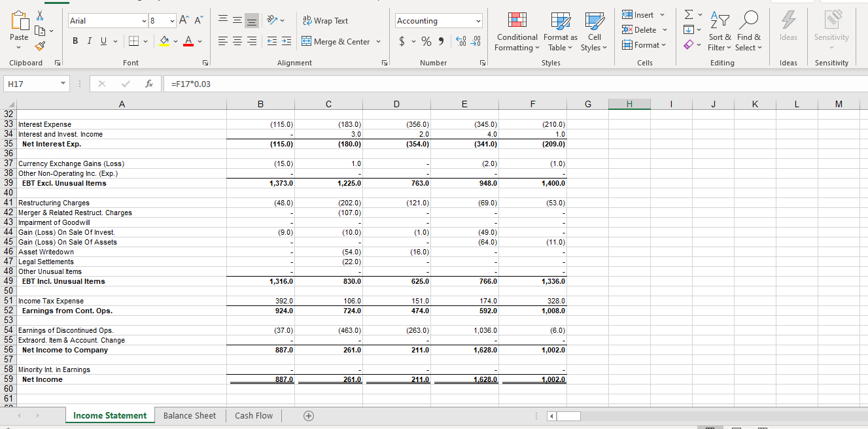Image resolution: width=868 pixels, height=429 pixels.
Task: Expand the Number group dialog launcher
Action: [x=482, y=62]
